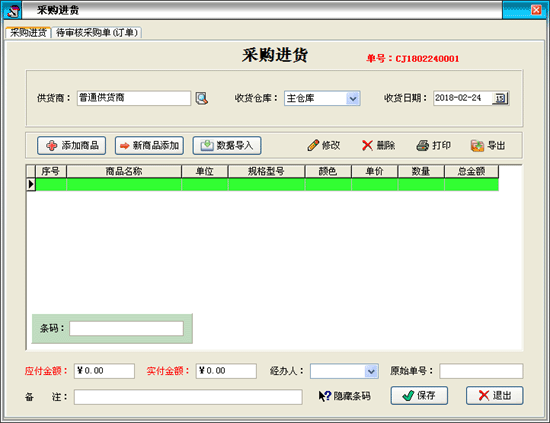550x423 pixels.
Task: Click the 导出 export icon
Action: coord(477,145)
